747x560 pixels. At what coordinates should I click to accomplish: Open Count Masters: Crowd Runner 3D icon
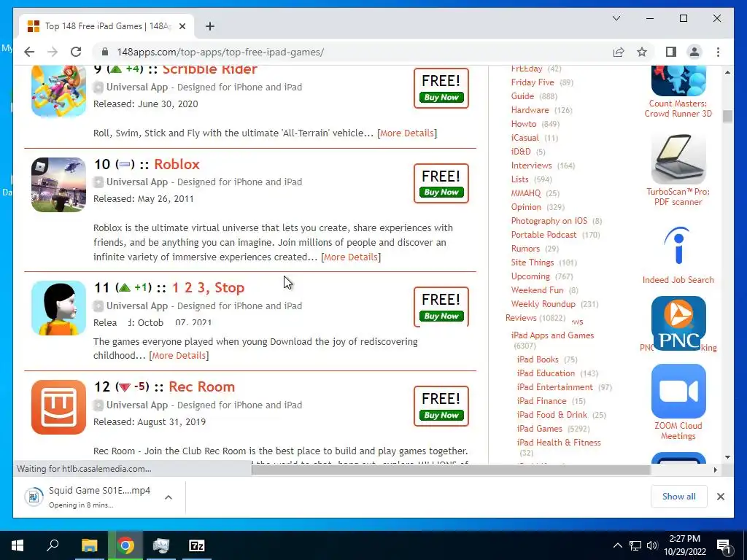pos(678,81)
